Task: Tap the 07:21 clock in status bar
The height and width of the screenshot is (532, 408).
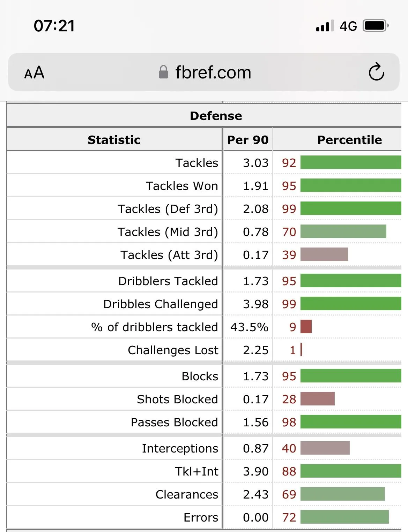Action: click(54, 26)
